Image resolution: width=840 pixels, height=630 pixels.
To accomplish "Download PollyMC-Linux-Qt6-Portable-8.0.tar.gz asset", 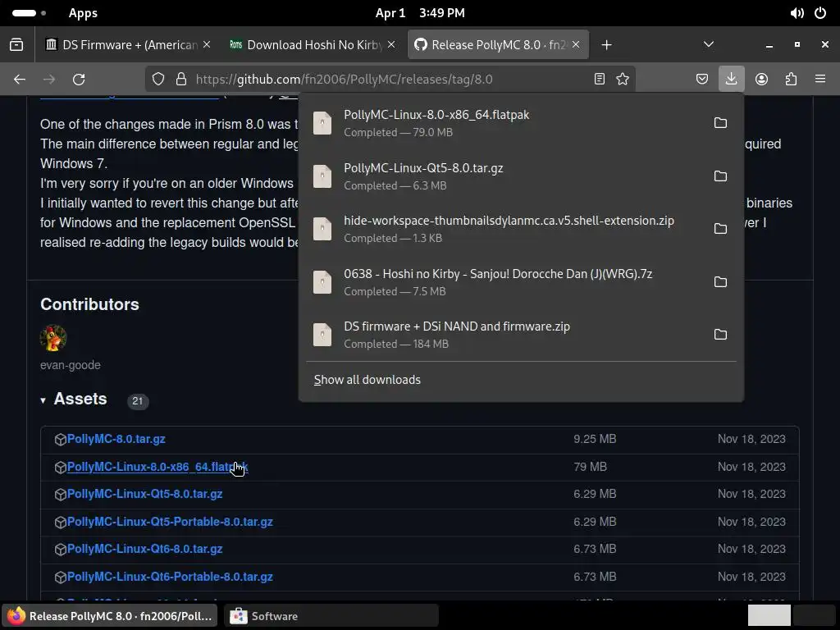I will point(170,577).
